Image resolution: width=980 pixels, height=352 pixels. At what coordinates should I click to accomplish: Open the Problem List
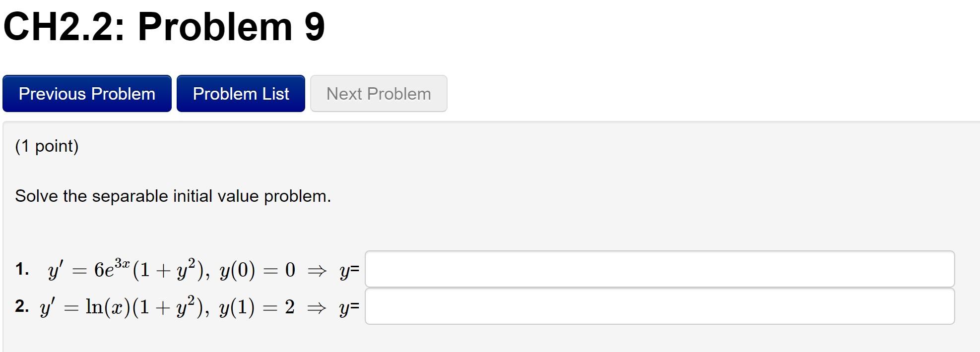click(x=241, y=93)
